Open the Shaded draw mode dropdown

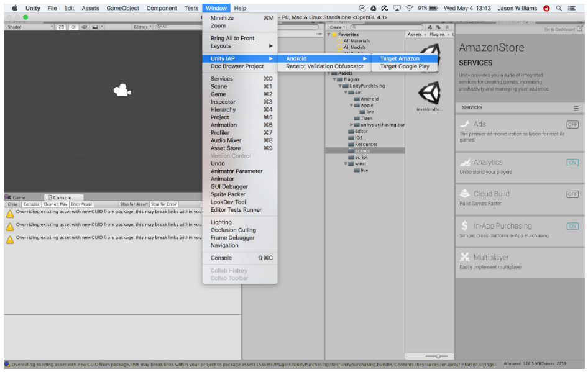coord(29,27)
